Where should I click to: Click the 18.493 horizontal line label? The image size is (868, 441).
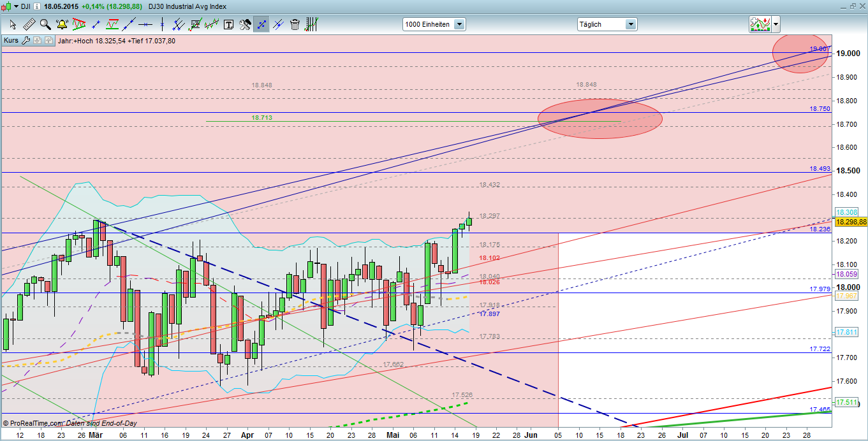point(820,169)
